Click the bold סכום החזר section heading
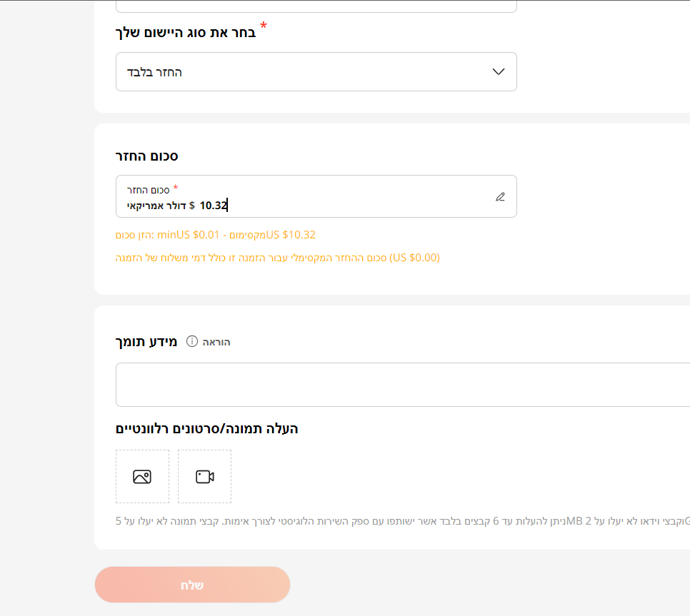Image resolution: width=690 pixels, height=616 pixels. coord(146,156)
